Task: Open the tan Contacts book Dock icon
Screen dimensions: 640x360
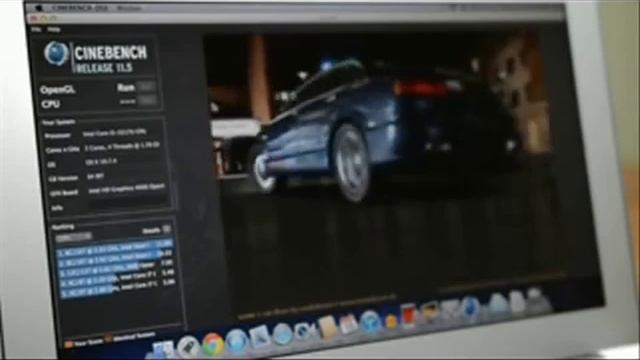Action: pos(328,327)
